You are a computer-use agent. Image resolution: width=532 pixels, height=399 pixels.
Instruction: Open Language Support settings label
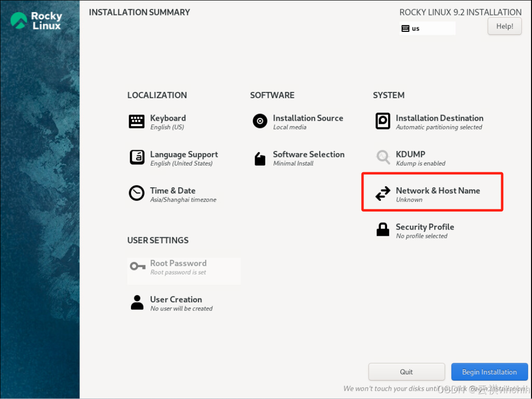184,154
